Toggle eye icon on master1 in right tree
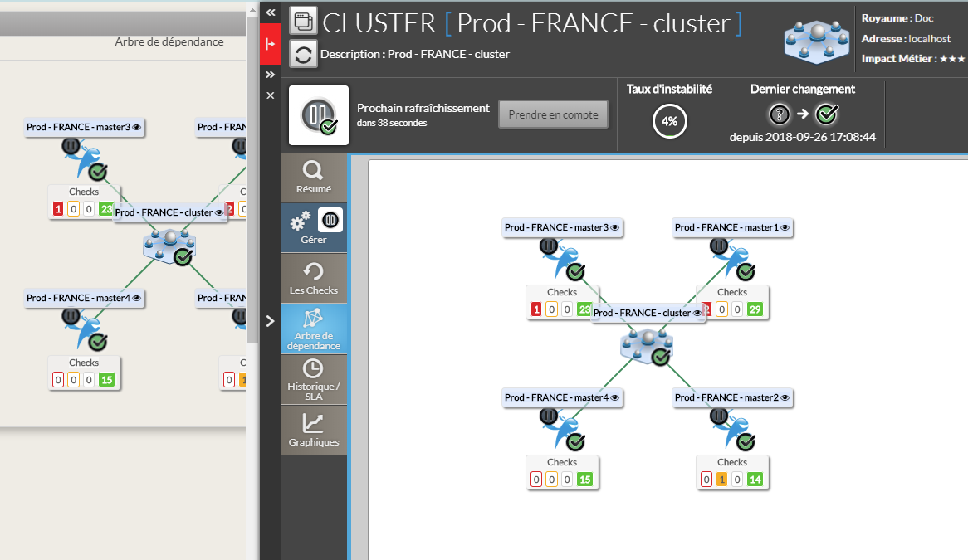Viewport: 968px width, 560px height. [x=785, y=227]
